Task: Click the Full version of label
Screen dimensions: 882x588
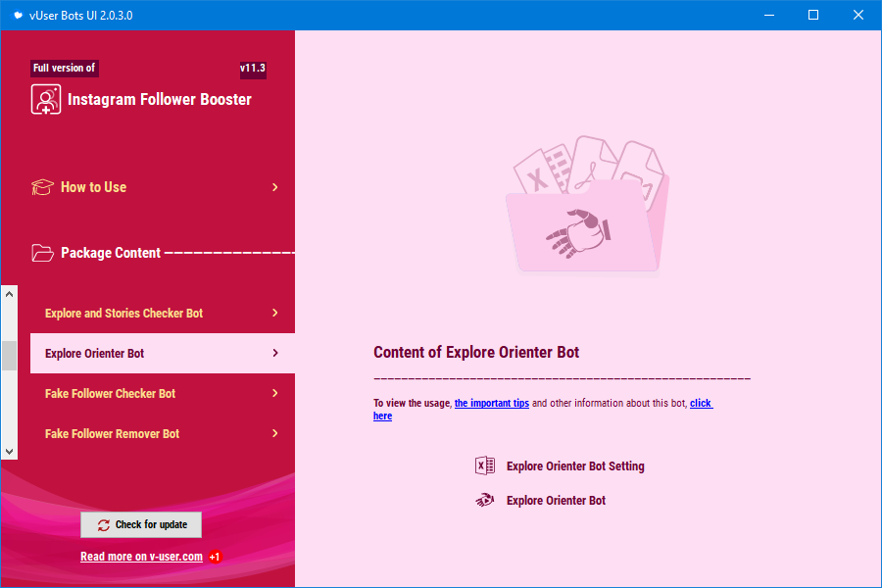Action: pos(64,68)
